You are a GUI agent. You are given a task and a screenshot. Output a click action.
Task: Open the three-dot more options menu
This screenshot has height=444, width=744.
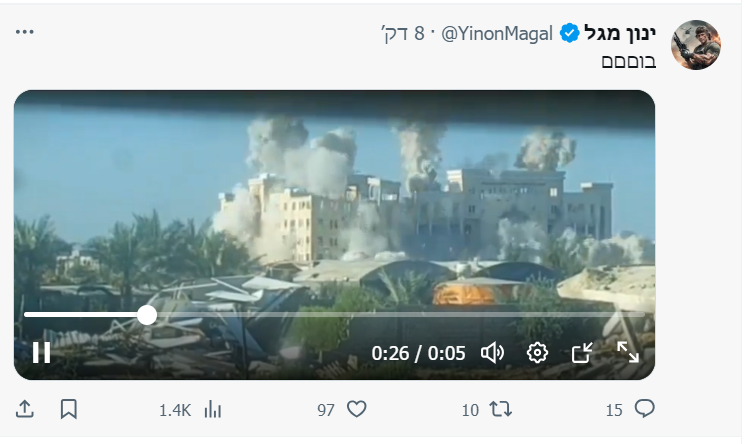(x=25, y=32)
